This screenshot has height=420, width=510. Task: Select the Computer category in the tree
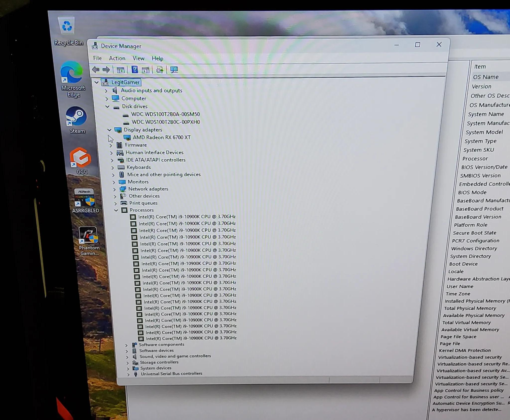coord(134,98)
